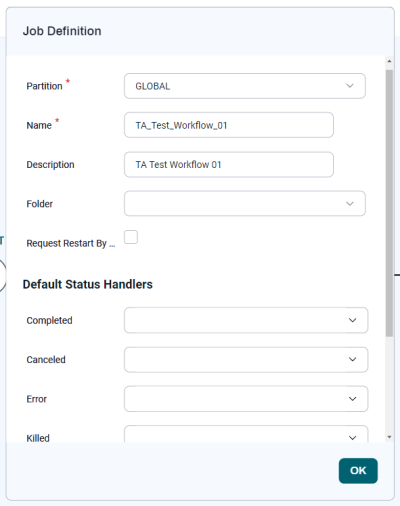The image size is (400, 506).
Task: Click the Default Status Handlers heading
Action: coord(88,284)
